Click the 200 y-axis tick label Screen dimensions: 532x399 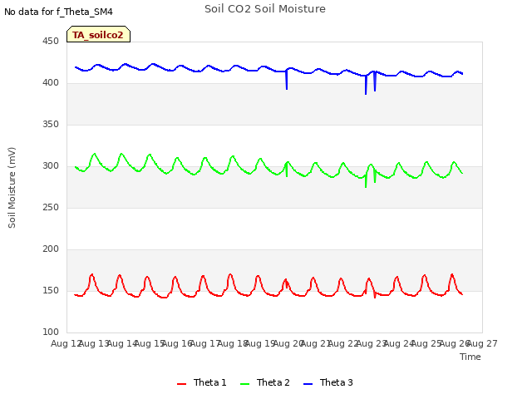(x=51, y=249)
